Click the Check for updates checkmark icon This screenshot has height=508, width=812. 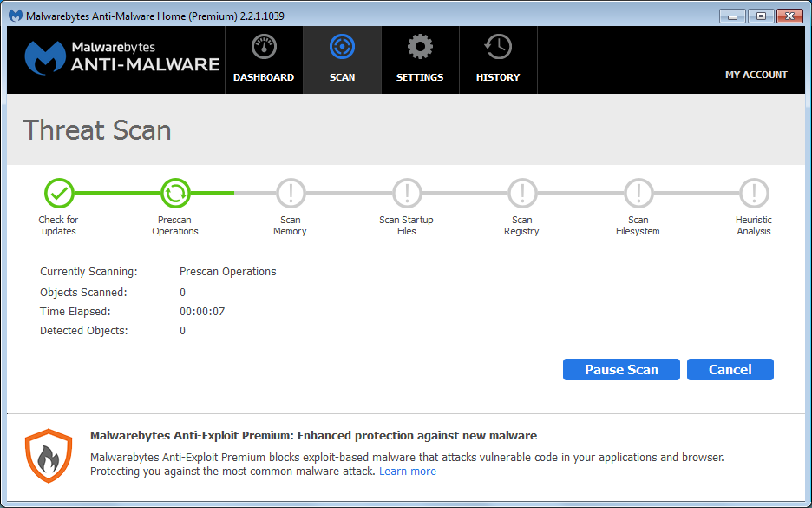click(x=59, y=194)
